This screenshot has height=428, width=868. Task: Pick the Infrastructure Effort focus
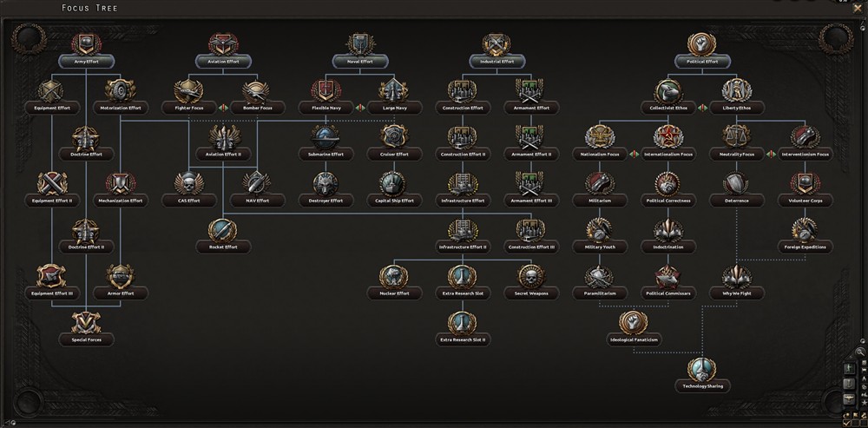click(x=463, y=183)
